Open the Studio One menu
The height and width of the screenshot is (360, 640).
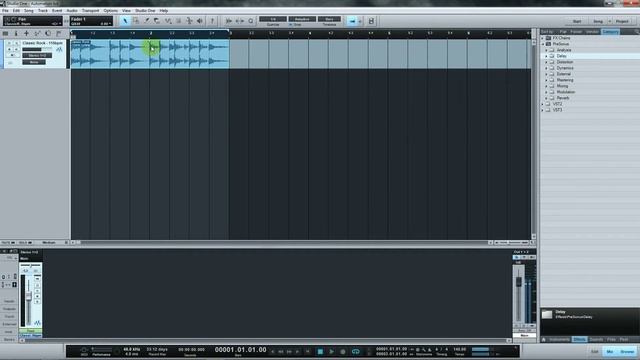pyautogui.click(x=145, y=11)
